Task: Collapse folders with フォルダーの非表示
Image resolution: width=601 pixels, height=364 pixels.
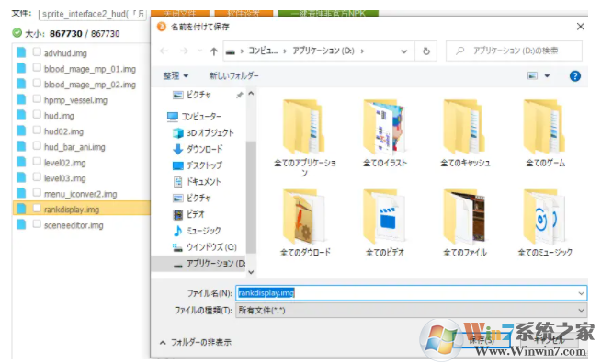Action: point(196,342)
